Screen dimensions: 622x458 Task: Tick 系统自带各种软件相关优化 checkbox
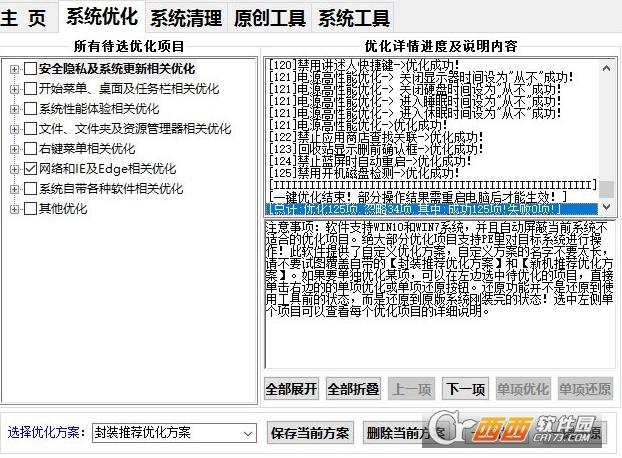tap(31, 189)
